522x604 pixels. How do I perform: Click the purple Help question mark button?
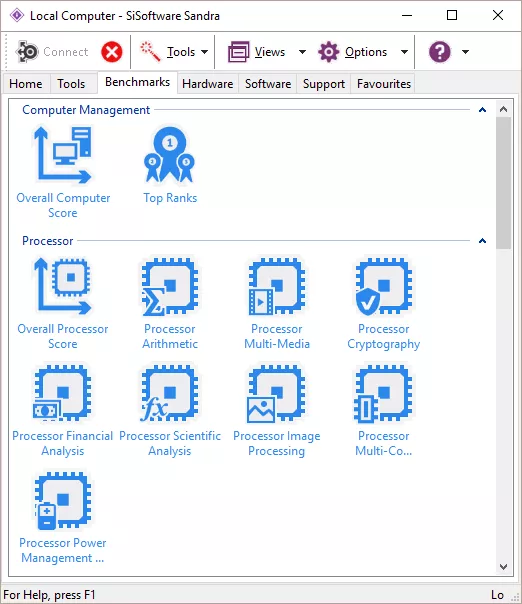click(x=440, y=52)
